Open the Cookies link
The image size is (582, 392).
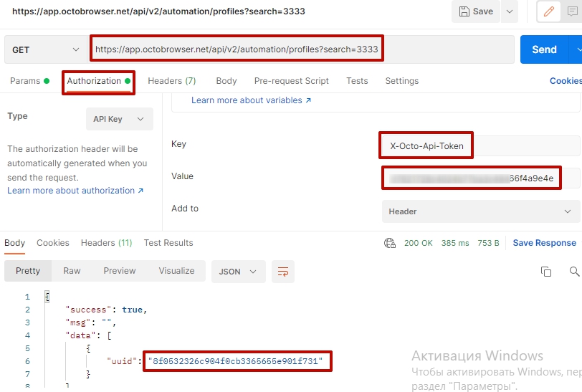point(566,81)
